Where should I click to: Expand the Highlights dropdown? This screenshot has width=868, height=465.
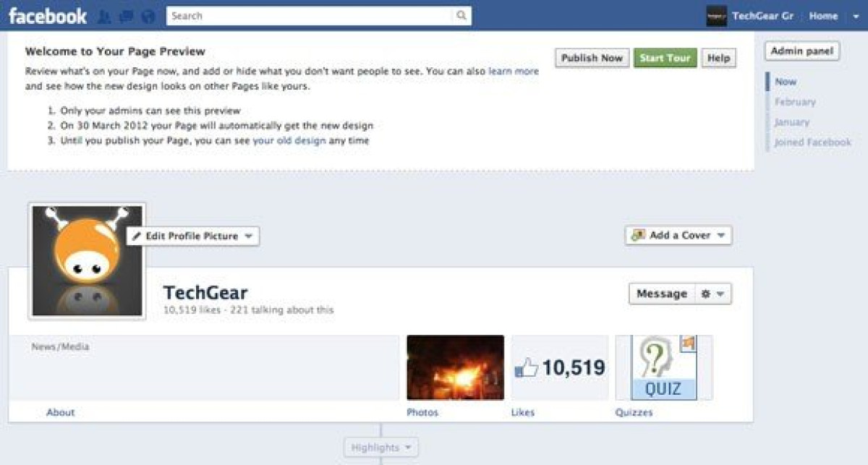[380, 448]
